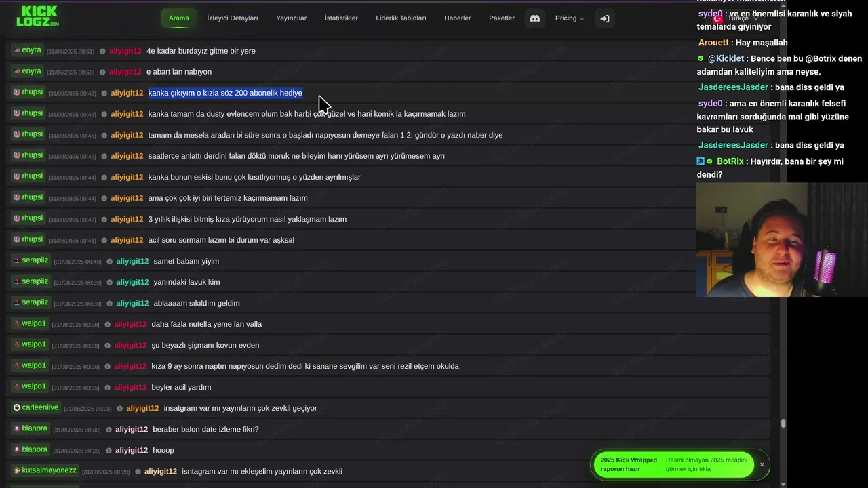Click the serapiiz avatar in the 'ablaaaam sıkıldım geldim' row
The height and width of the screenshot is (488, 868).
pyautogui.click(x=17, y=302)
